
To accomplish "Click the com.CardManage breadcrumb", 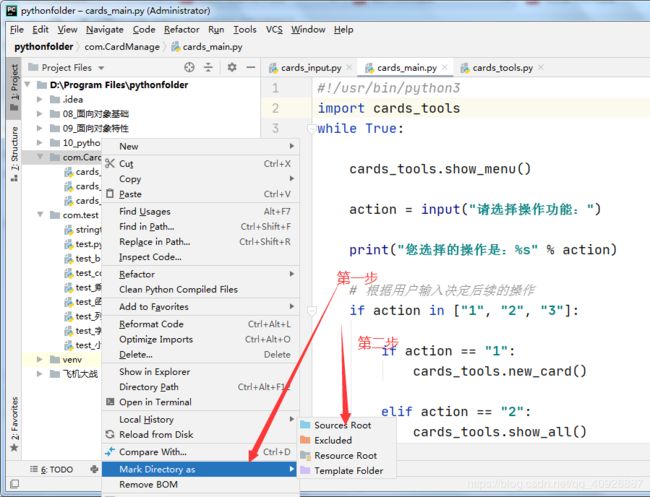I will [122, 47].
